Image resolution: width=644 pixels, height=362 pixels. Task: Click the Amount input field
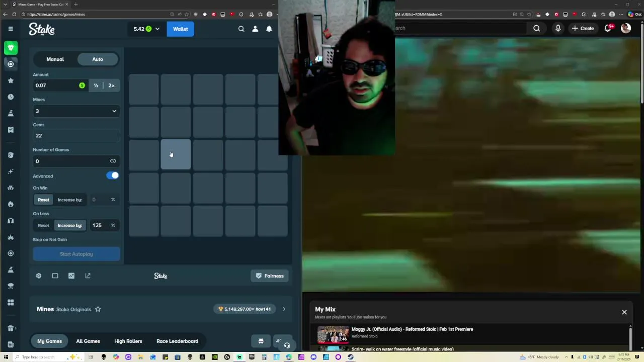pos(60,85)
